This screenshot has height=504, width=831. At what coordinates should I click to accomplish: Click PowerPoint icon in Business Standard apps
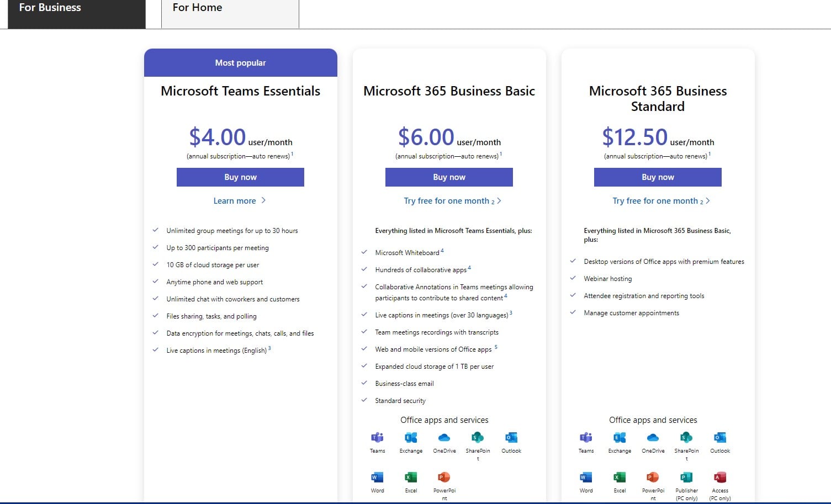[x=653, y=477]
